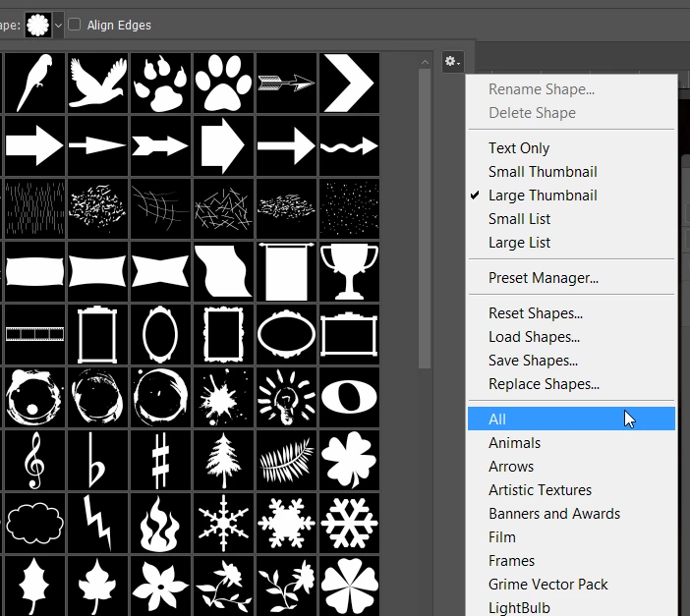
Task: Pick the pine tree shape
Action: click(223, 460)
